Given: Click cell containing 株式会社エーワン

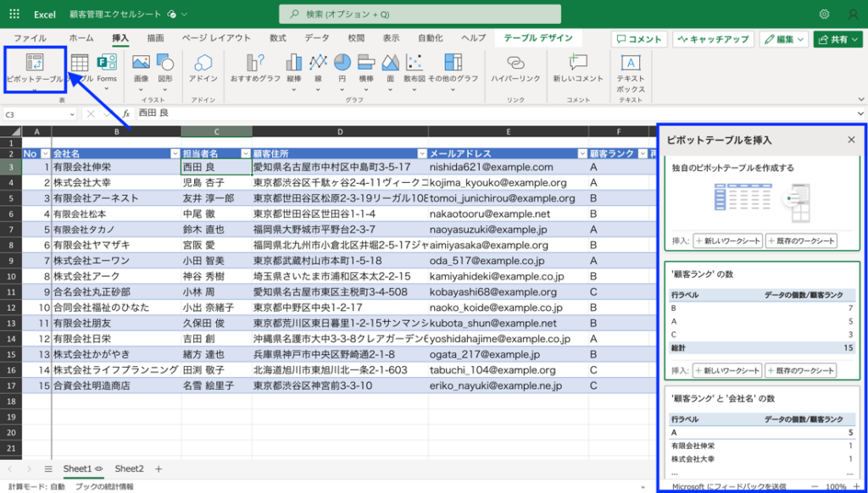Looking at the screenshot, I should click(x=116, y=261).
